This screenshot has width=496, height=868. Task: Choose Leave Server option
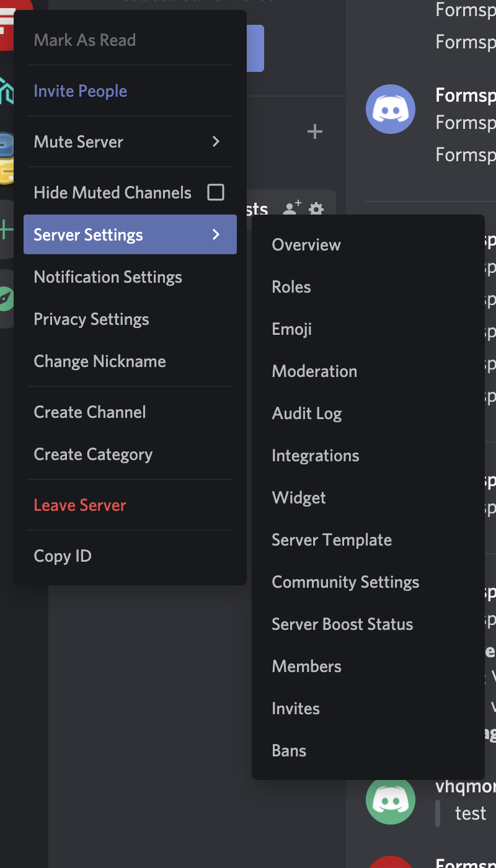(80, 505)
